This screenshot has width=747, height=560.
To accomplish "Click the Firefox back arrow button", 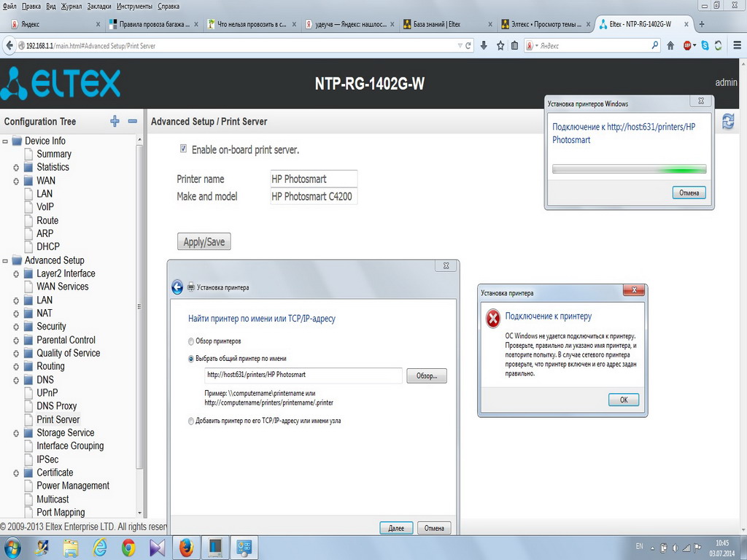I will (9, 46).
